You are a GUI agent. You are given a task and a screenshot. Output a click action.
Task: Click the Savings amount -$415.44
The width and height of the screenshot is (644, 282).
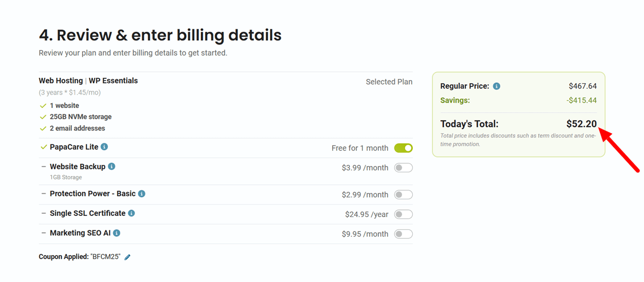pos(582,100)
